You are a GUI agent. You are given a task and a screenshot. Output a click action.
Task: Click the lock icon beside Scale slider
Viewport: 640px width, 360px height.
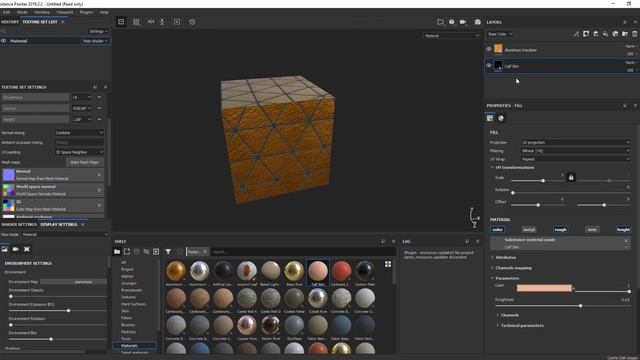571,178
